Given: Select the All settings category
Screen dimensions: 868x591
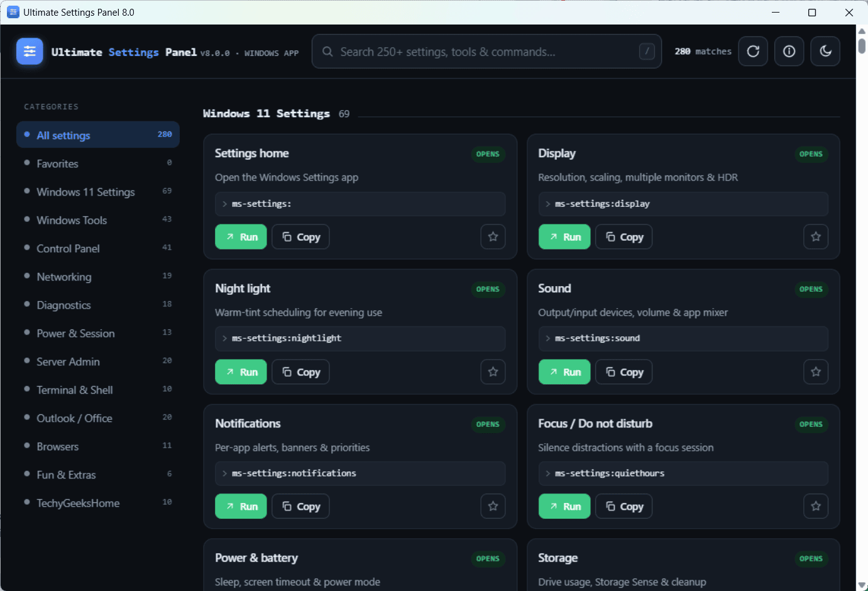Looking at the screenshot, I should (x=98, y=135).
